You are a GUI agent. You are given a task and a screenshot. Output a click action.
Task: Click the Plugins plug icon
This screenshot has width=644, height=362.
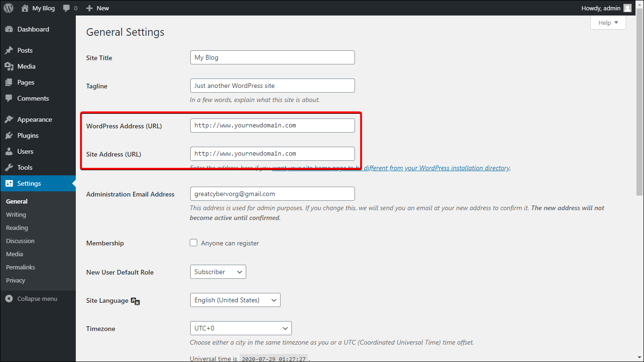(9, 135)
